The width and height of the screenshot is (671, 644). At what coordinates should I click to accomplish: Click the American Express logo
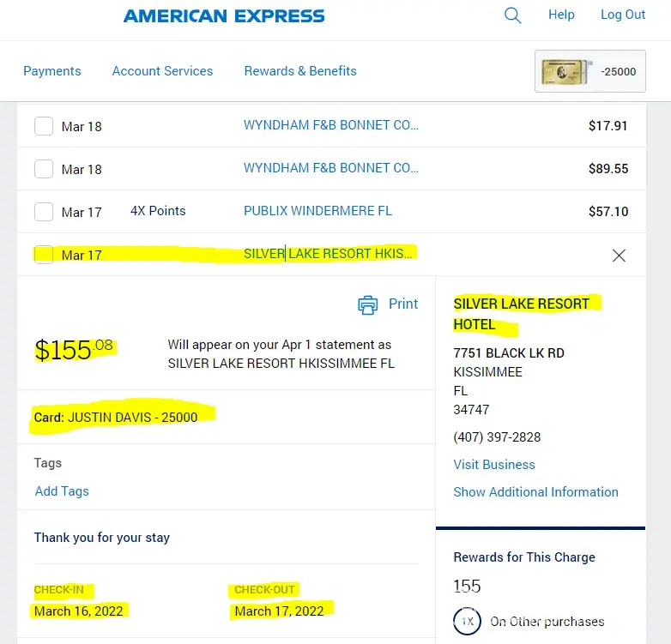pos(224,15)
